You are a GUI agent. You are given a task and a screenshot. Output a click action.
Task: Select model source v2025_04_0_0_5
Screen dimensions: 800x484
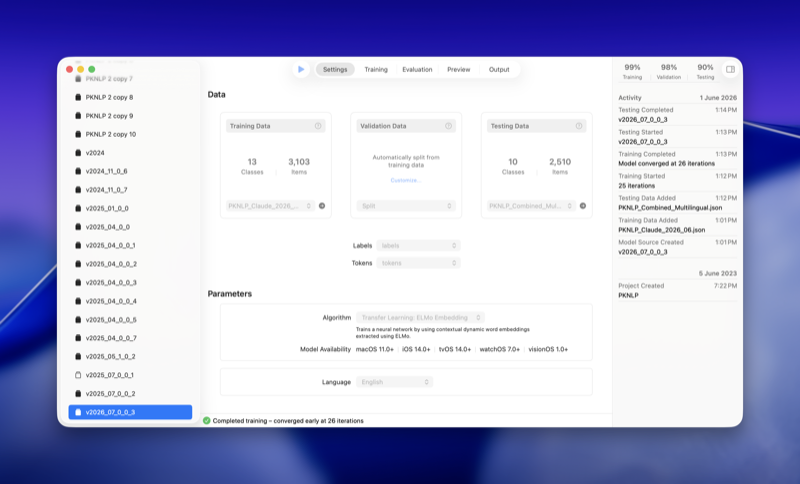130,320
